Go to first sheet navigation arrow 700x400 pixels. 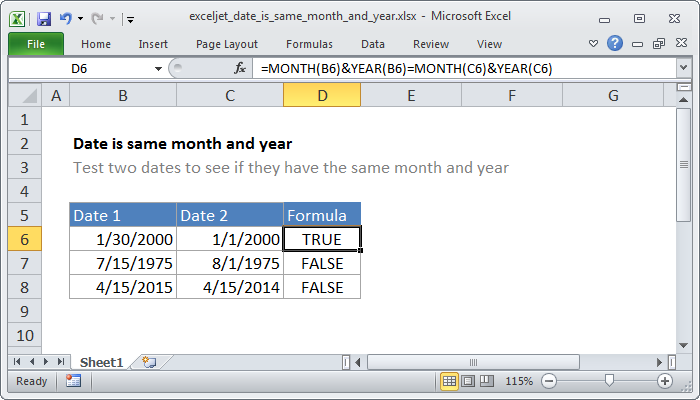(x=17, y=362)
